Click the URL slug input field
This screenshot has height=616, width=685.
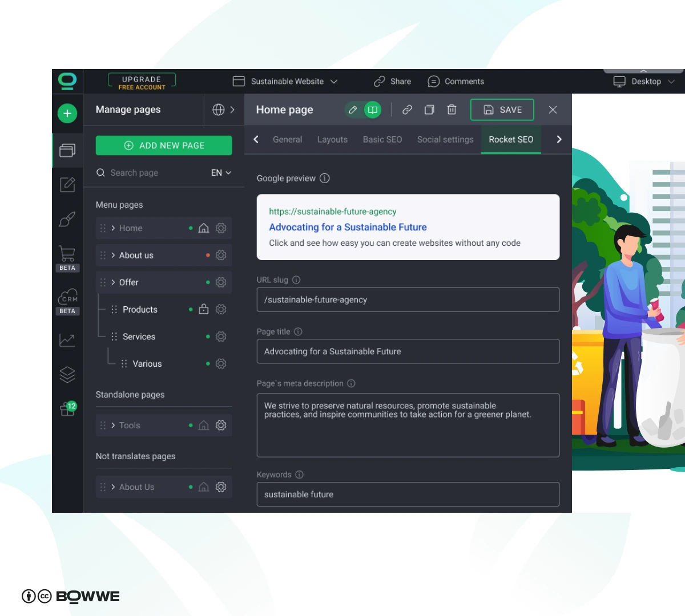coord(408,299)
